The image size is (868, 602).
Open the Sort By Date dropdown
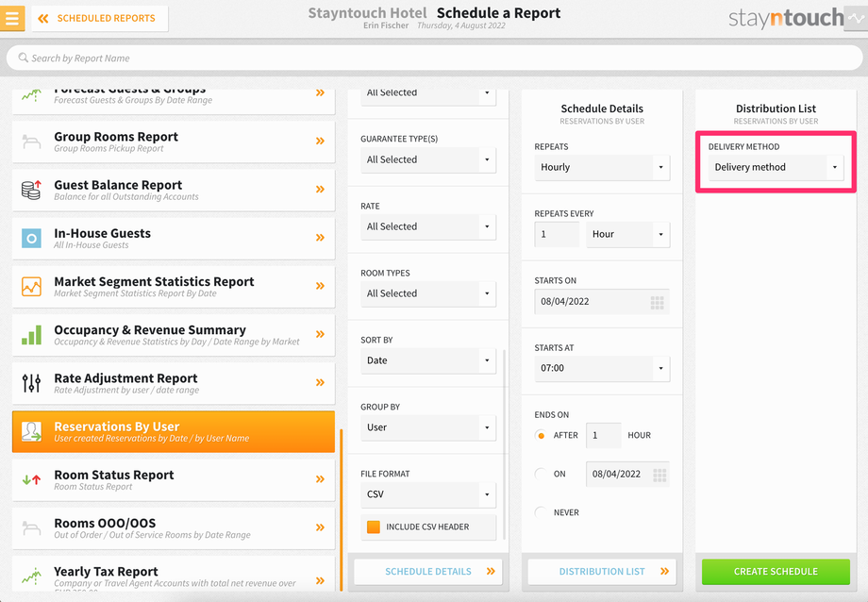coord(428,360)
